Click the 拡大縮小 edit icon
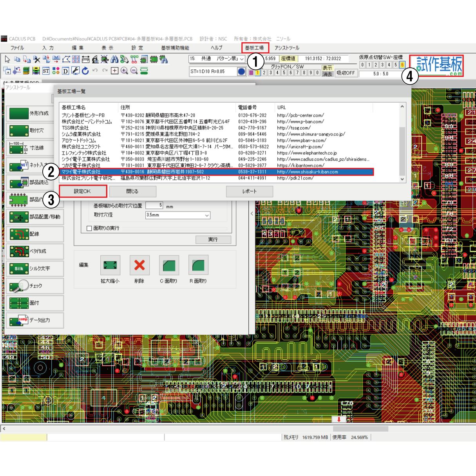The width and height of the screenshot is (476, 476). pos(110,265)
